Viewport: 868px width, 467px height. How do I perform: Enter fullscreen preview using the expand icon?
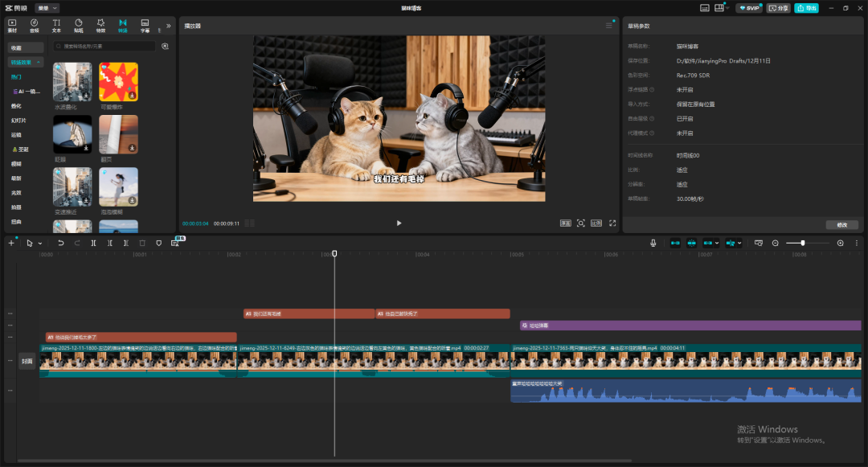[x=612, y=223]
